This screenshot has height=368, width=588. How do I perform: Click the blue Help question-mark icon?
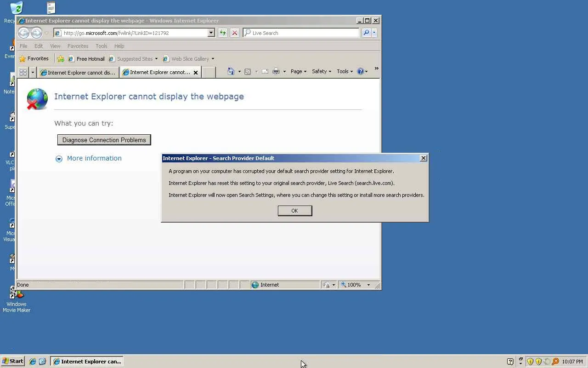(x=360, y=71)
